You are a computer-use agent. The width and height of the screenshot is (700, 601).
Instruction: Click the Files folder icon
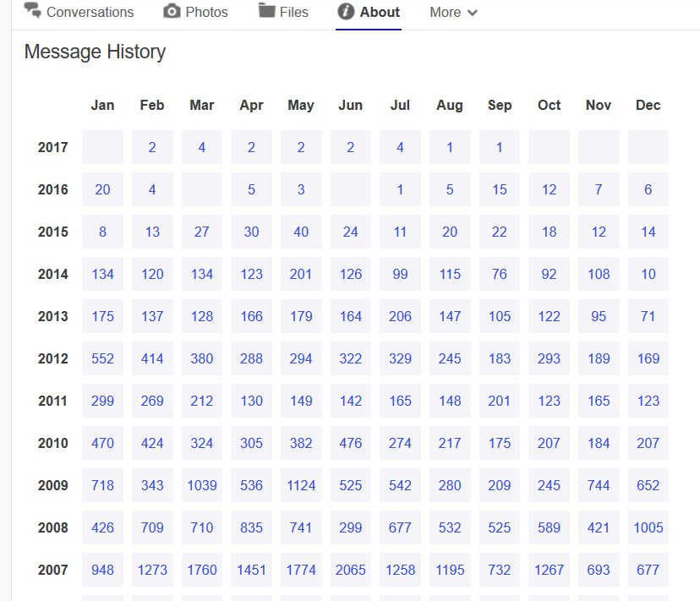pos(267,10)
